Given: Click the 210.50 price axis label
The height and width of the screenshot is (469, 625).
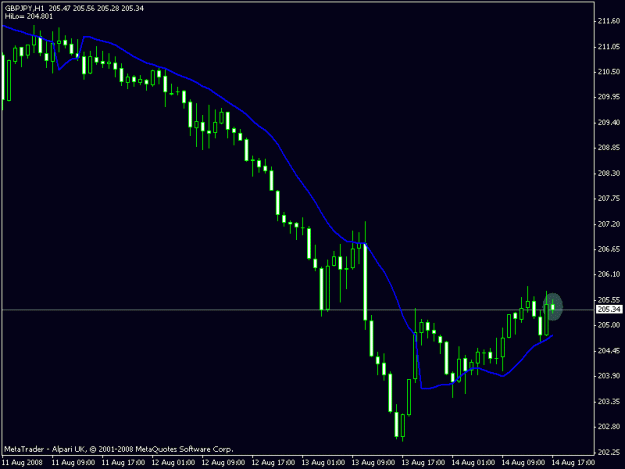Looking at the screenshot, I should click(x=609, y=72).
